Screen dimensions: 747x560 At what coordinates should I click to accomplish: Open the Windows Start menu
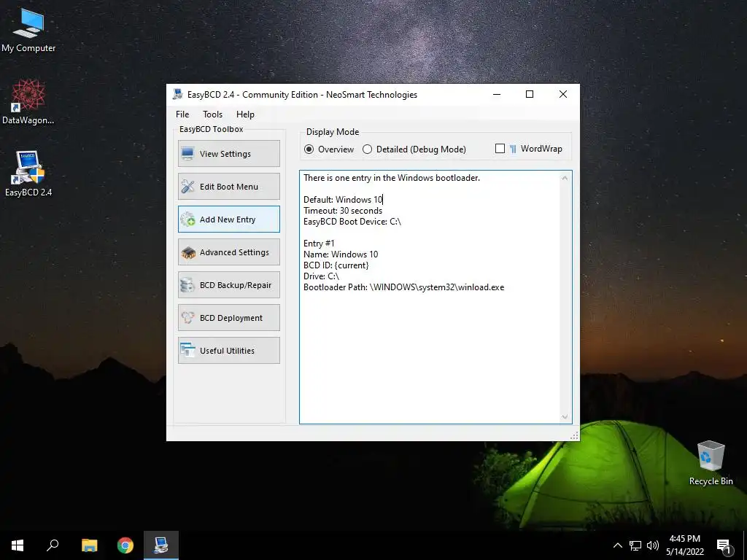pos(18,545)
